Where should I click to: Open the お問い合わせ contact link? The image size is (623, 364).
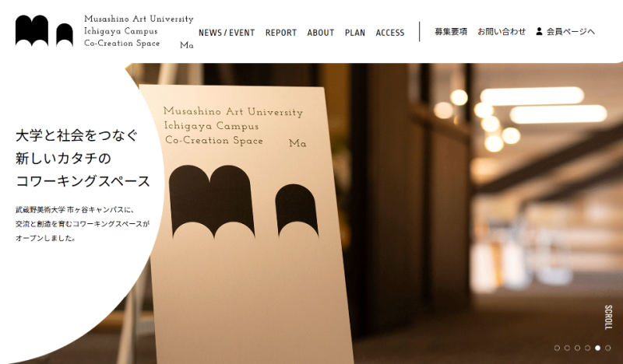coord(502,31)
